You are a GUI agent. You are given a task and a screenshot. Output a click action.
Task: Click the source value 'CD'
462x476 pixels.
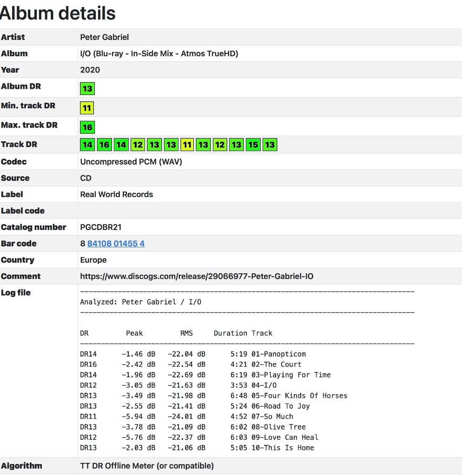point(86,178)
